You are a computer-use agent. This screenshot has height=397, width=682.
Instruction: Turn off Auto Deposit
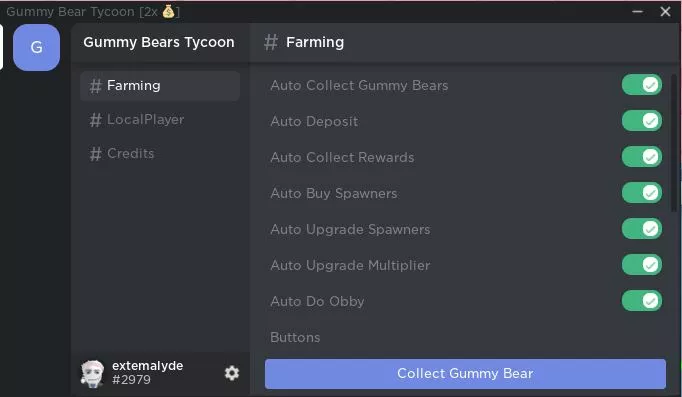(x=642, y=121)
